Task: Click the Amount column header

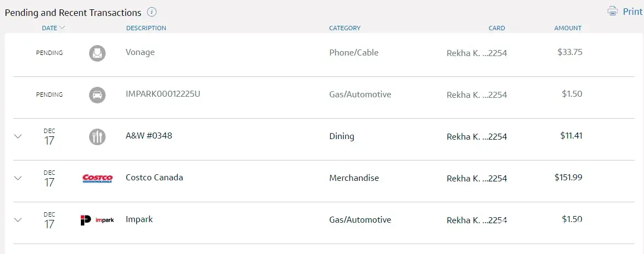Action: tap(568, 28)
